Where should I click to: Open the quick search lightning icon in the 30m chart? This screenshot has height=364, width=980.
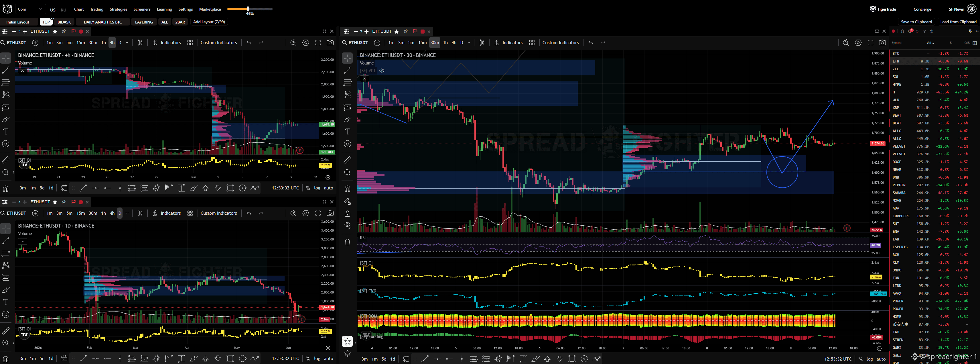coord(845,43)
